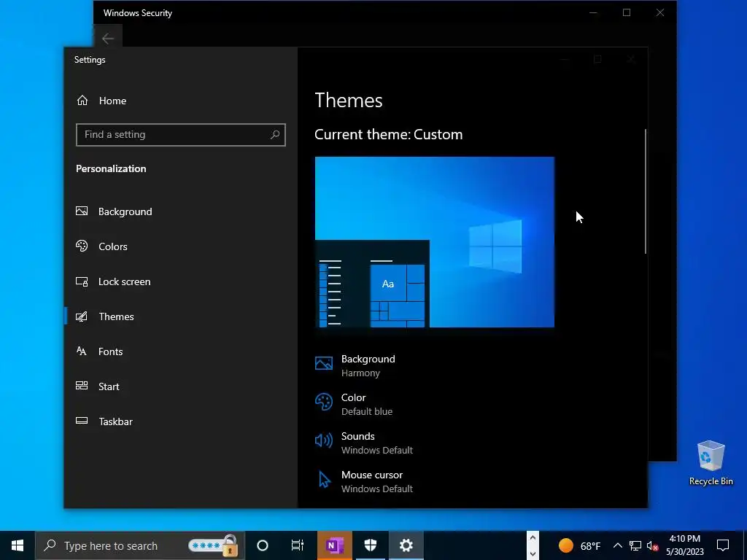Viewport: 747px width, 560px height.
Task: Click the muted volume icon in tray
Action: (x=653, y=545)
